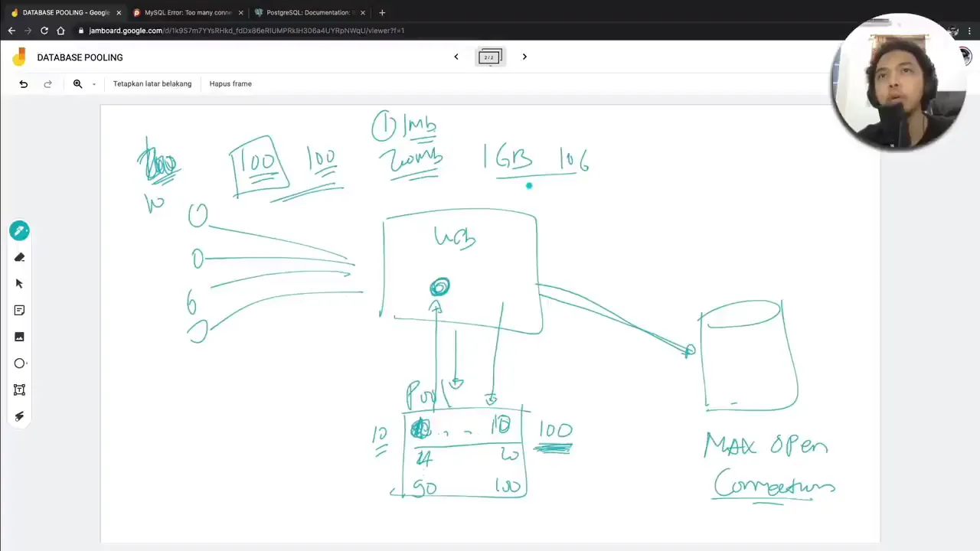The width and height of the screenshot is (980, 551).
Task: Switch to MySQL Error browser tab
Action: (188, 12)
